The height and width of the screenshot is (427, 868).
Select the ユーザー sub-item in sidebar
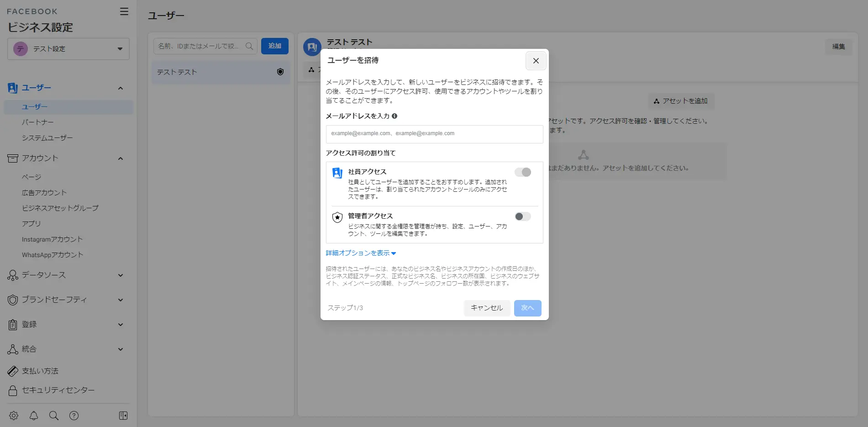coord(68,107)
